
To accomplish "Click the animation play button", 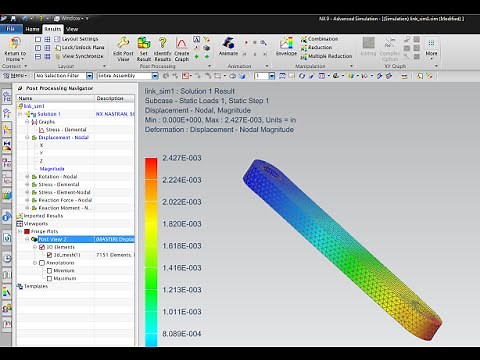I will pos(246,43).
